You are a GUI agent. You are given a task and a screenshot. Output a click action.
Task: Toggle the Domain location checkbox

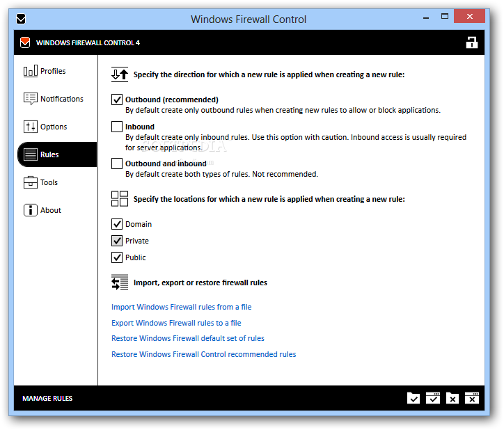tap(117, 224)
